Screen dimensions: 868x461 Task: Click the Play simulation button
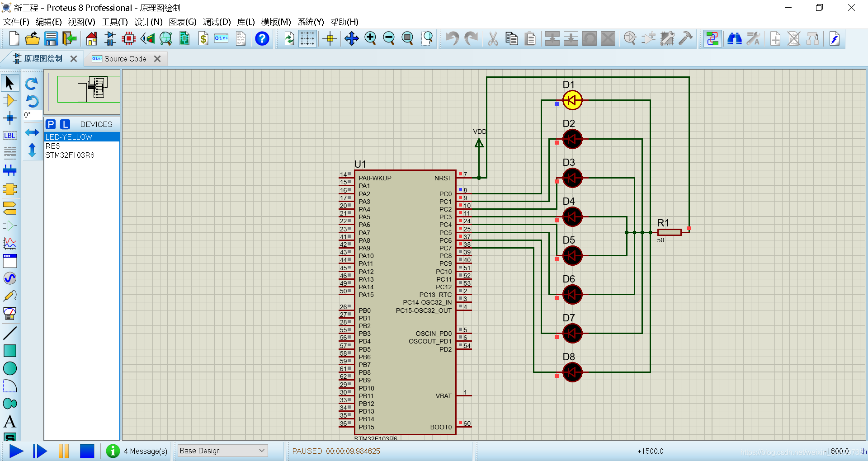click(16, 451)
